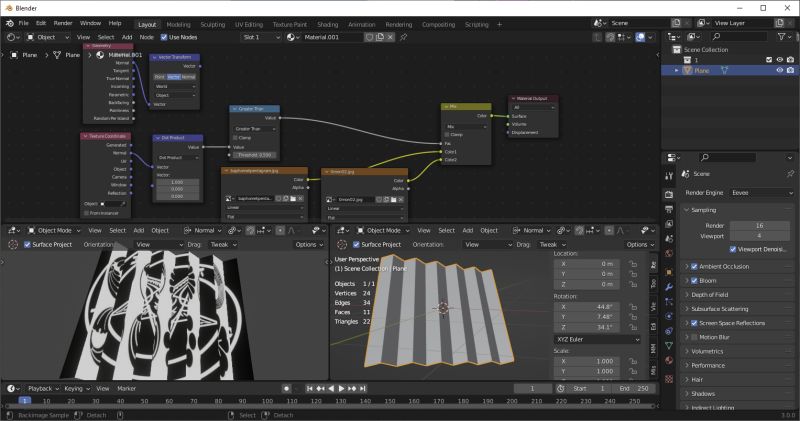800x421 pixels.
Task: Click the auto keying record button
Action: (x=287, y=389)
